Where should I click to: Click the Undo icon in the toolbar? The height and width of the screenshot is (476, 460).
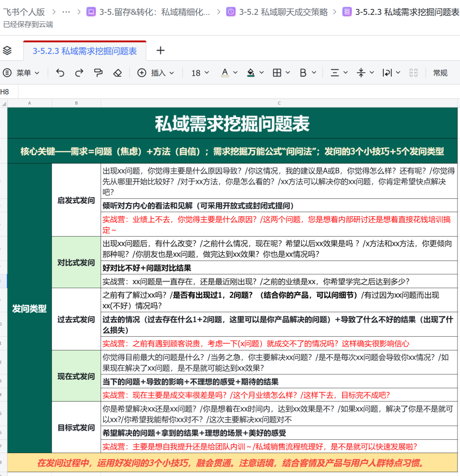pos(60,73)
